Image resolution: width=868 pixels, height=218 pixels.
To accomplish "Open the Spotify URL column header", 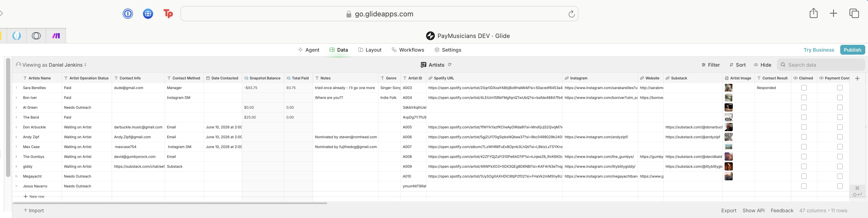I will [x=494, y=78].
